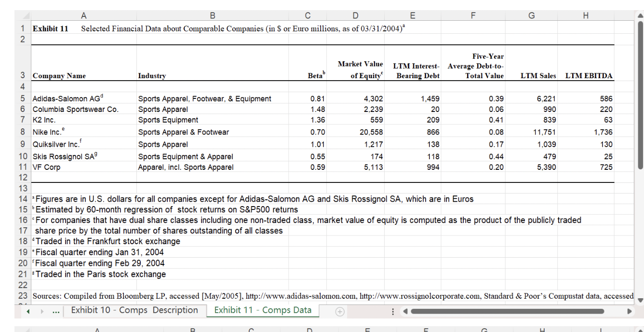Open the sheet list via the ellipsis button

click(x=56, y=311)
